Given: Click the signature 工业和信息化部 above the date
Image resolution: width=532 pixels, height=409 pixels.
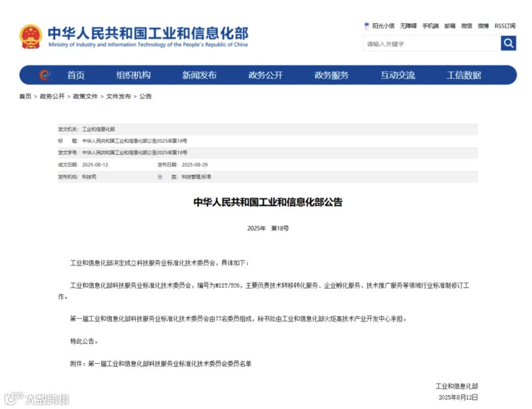Looking at the screenshot, I should tap(457, 386).
